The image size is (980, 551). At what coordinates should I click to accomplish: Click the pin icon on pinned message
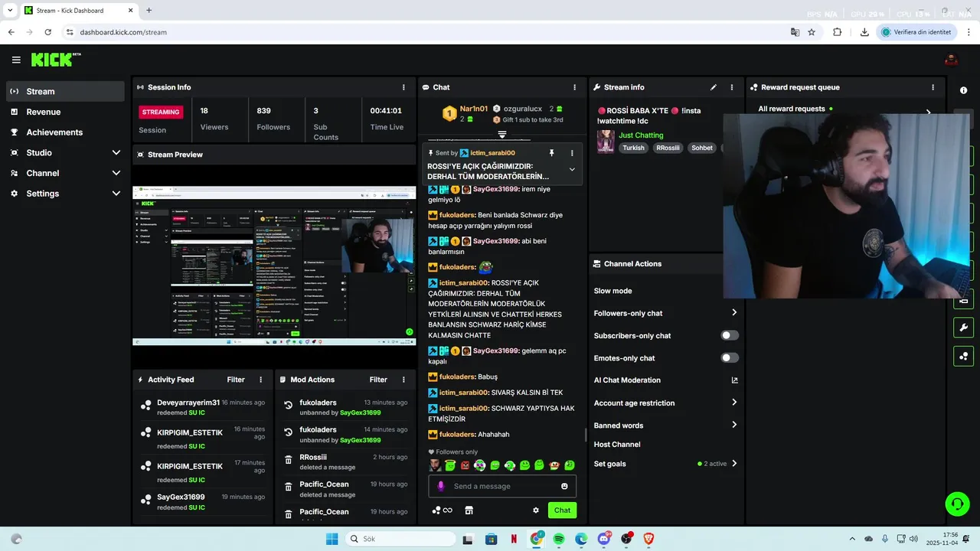[x=551, y=153]
